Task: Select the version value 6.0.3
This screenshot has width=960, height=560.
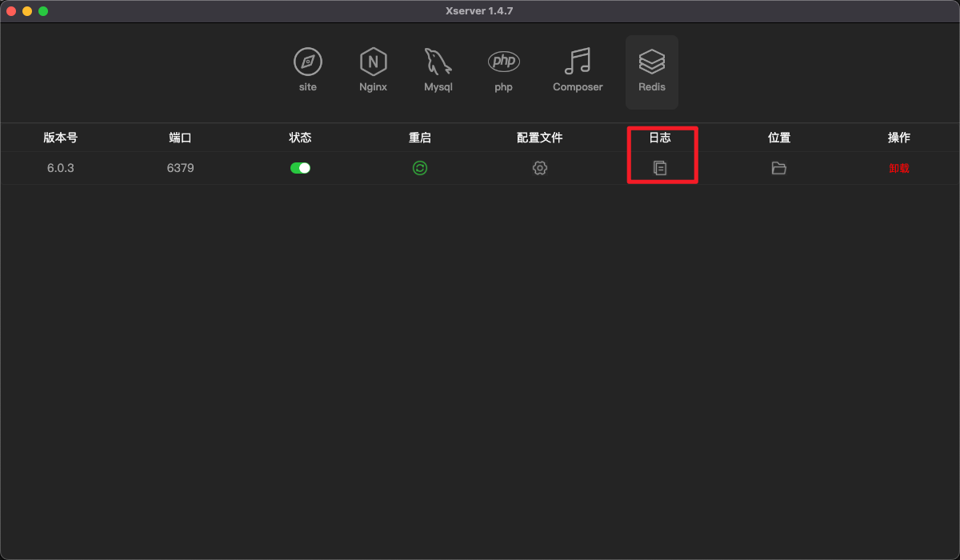Action: pyautogui.click(x=61, y=168)
